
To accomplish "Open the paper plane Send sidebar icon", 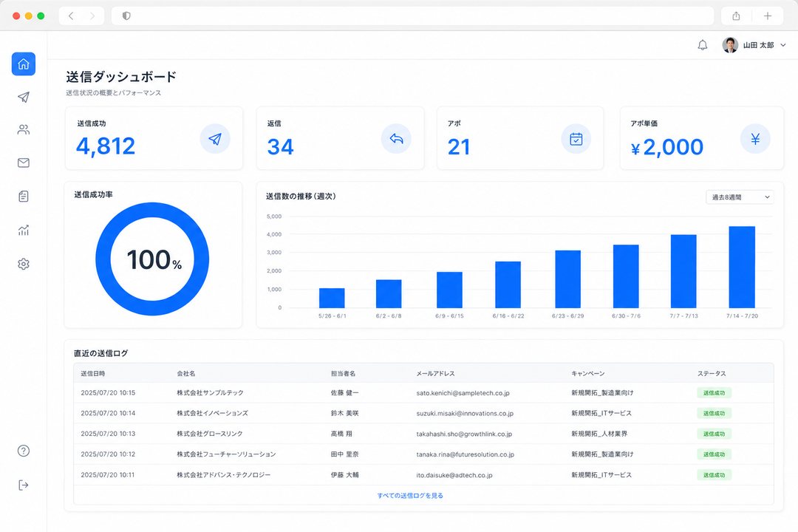I will pos(24,98).
